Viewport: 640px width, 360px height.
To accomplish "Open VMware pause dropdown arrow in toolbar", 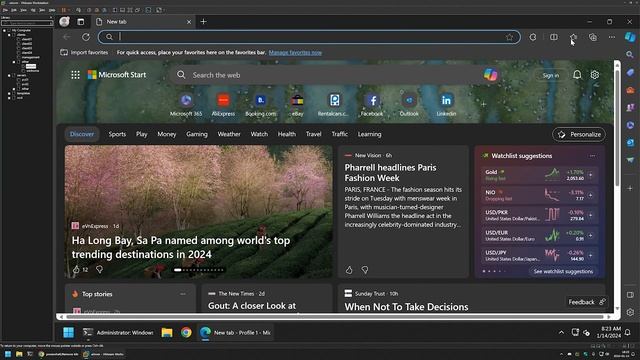I will pos(69,10).
